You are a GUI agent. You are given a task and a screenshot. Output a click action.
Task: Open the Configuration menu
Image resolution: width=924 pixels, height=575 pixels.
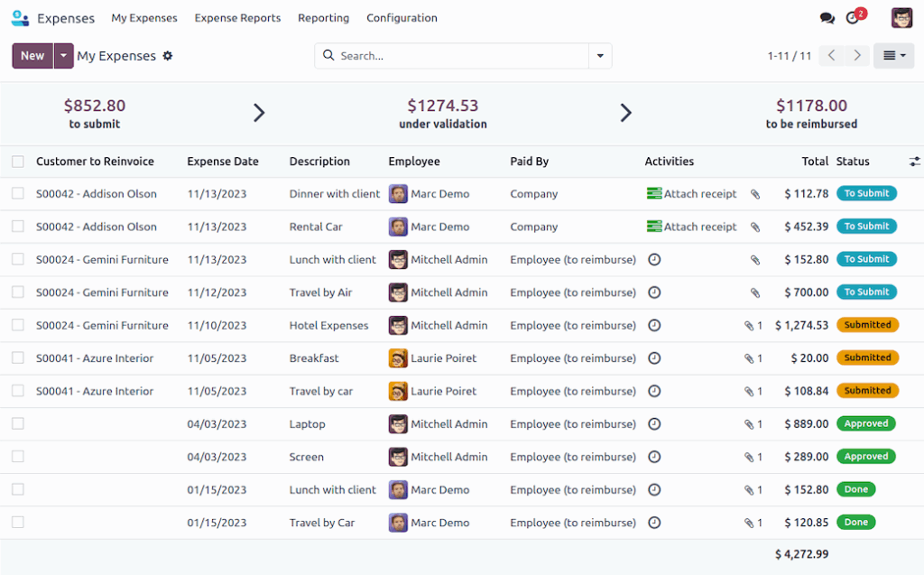coord(402,18)
